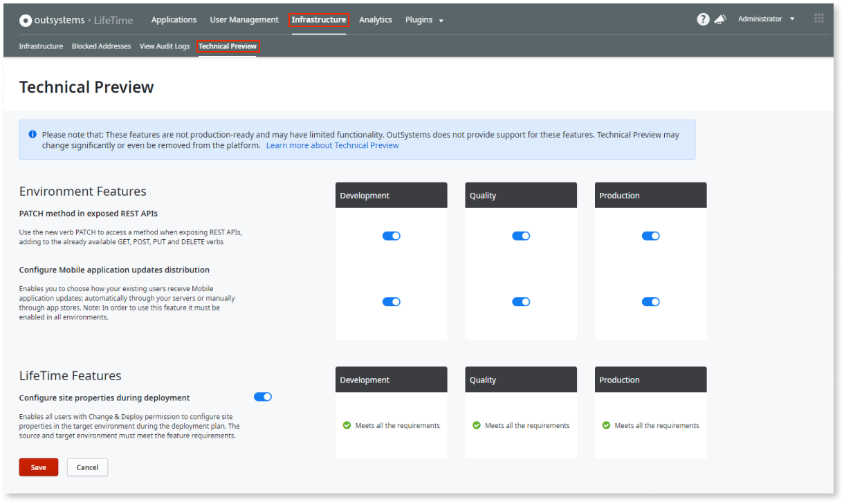The height and width of the screenshot is (504, 844).
Task: Open the View Audit Logs tab
Action: 164,46
